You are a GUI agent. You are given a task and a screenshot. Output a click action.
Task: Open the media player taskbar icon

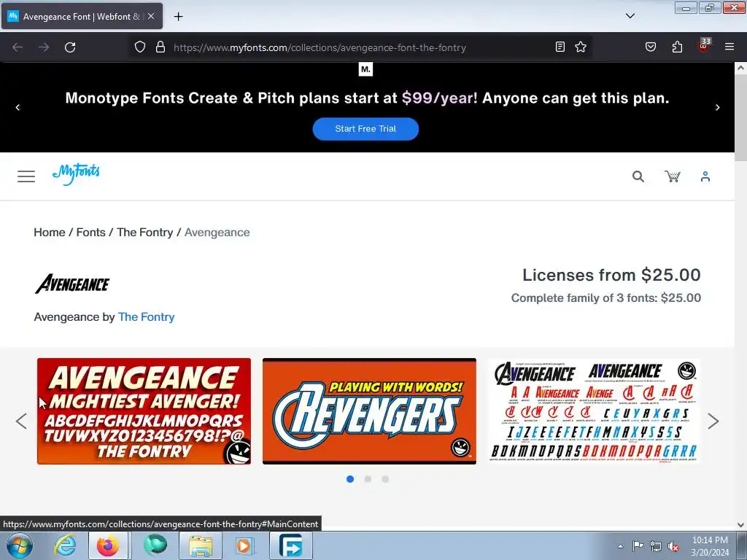tap(245, 545)
